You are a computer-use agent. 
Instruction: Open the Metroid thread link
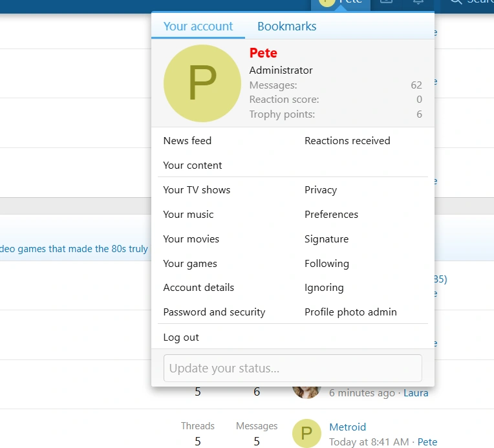[x=347, y=427]
